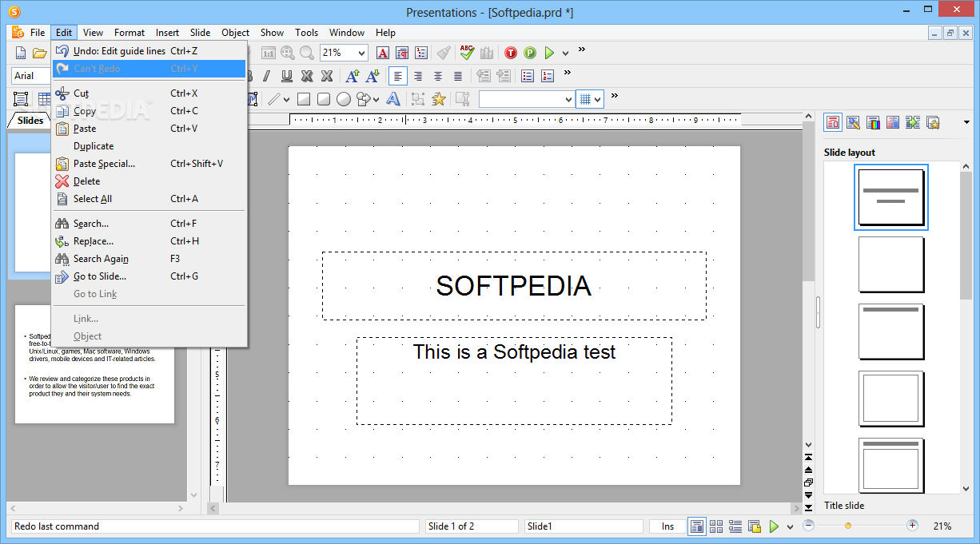Viewport: 980px width, 544px height.
Task: Switch to slide view in status bar
Action: click(697, 526)
